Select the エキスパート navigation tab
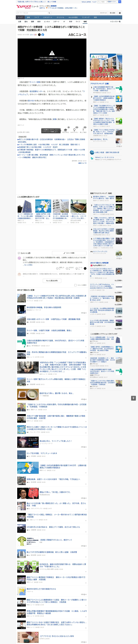Image resolution: width=138 pixels, height=644 pixels. click(48, 17)
